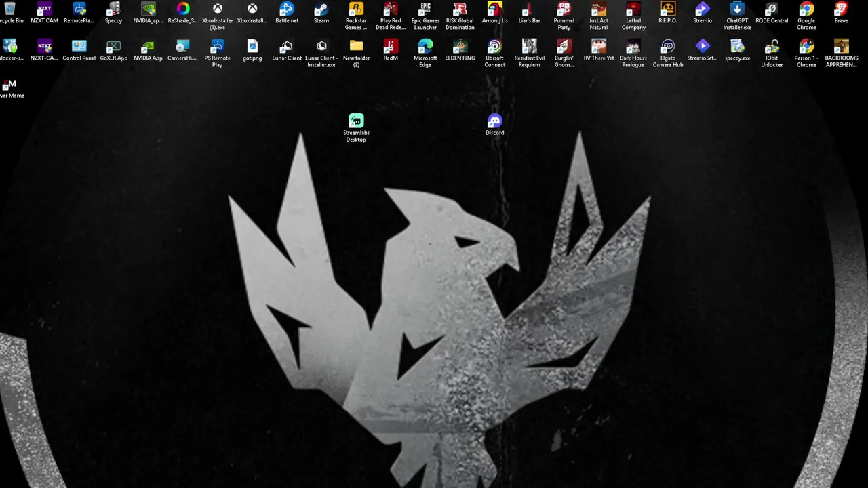
Task: Open the Epic Games Launcher icon
Action: [x=425, y=9]
